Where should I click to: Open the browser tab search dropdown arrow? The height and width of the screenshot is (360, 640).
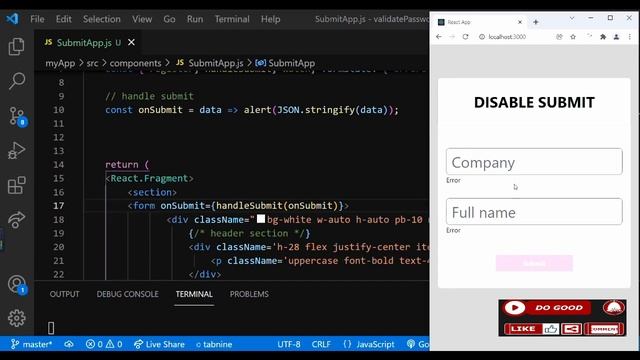click(x=572, y=18)
